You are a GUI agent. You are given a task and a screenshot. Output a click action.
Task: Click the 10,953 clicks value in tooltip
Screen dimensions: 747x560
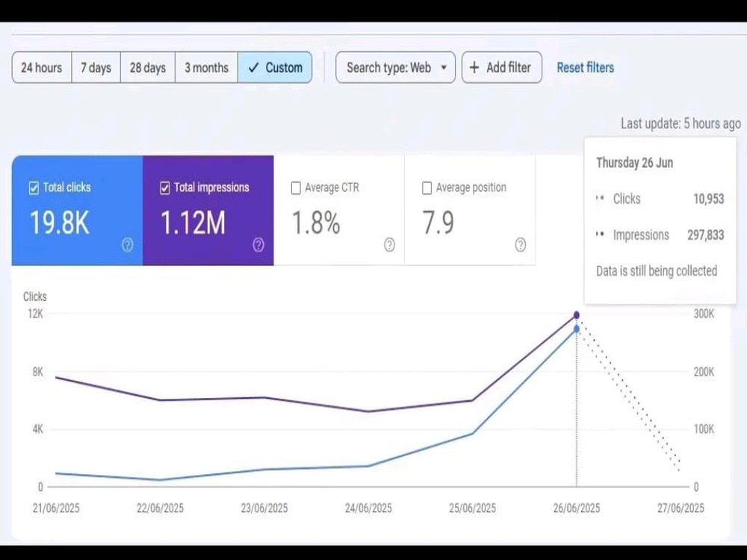pos(708,199)
